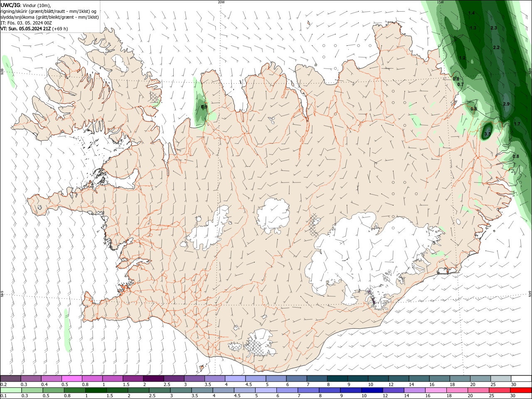Click the 'VT: Sun. 05.05.2024 21Z (+69 h)' line
Screen dimensions: 532x399
[34, 29]
